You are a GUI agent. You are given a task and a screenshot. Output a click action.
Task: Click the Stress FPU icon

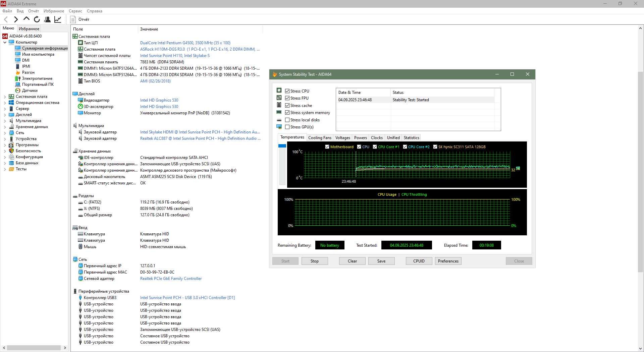279,98
